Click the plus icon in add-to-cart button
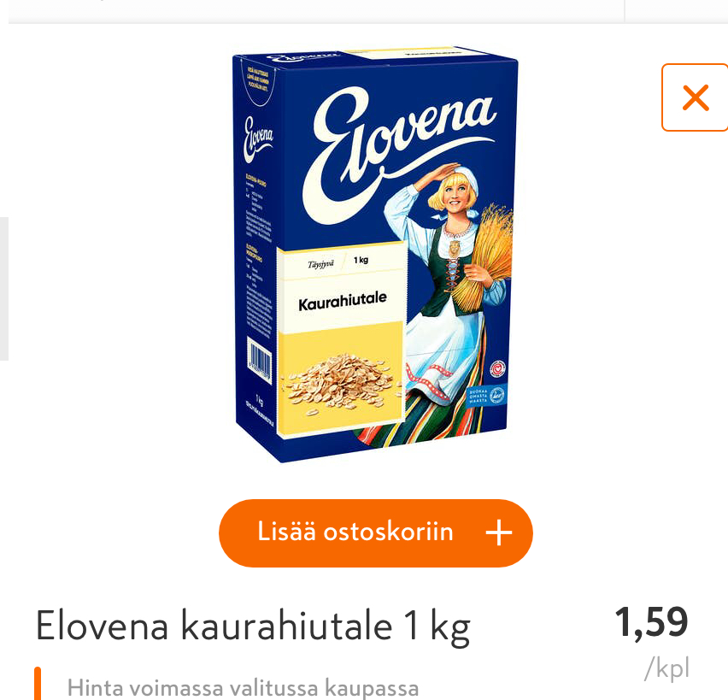Viewport: 728px width, 700px height. (499, 532)
